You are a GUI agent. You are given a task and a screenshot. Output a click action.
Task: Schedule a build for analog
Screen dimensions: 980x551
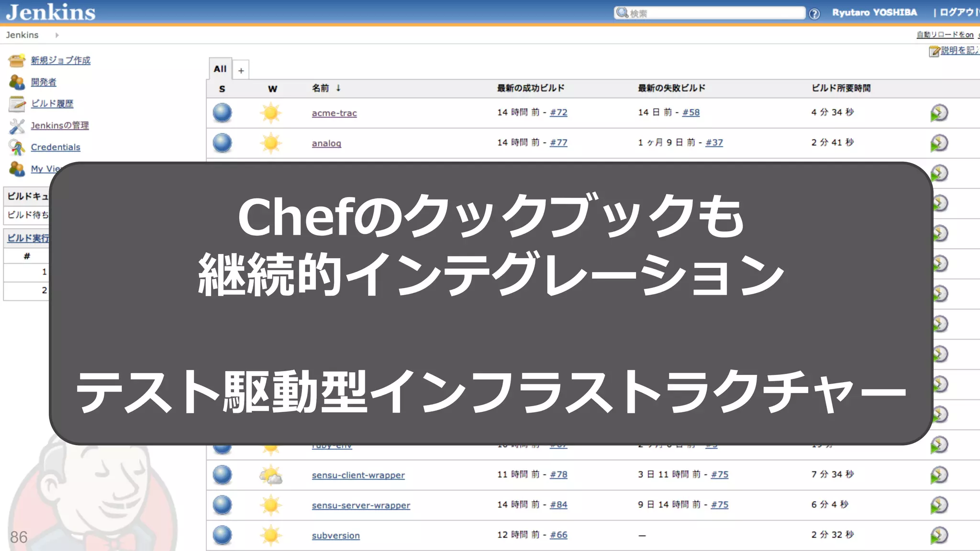[x=939, y=143]
